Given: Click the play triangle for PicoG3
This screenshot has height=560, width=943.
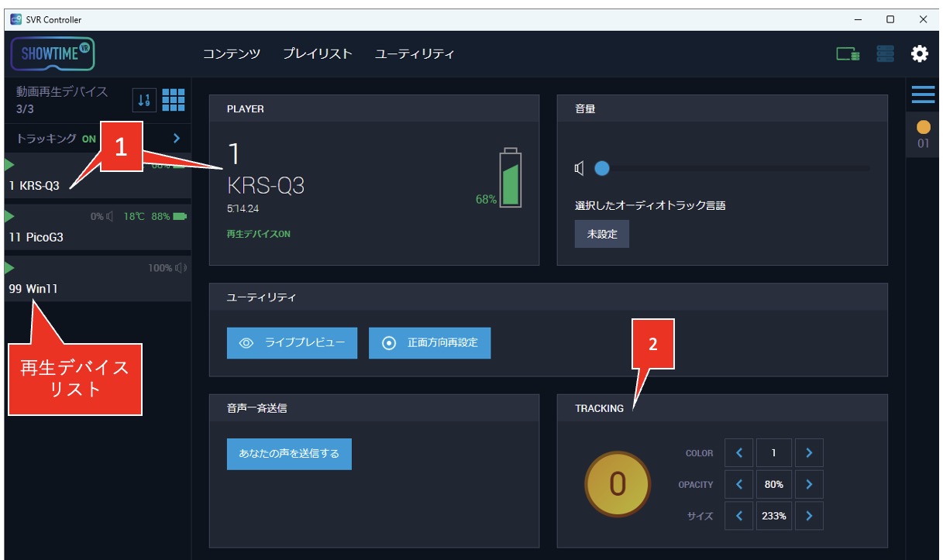Looking at the screenshot, I should coord(9,216).
